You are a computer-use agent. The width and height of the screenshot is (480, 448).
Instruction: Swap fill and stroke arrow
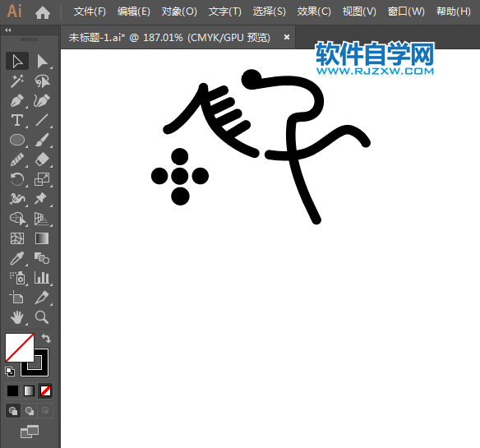tap(46, 339)
